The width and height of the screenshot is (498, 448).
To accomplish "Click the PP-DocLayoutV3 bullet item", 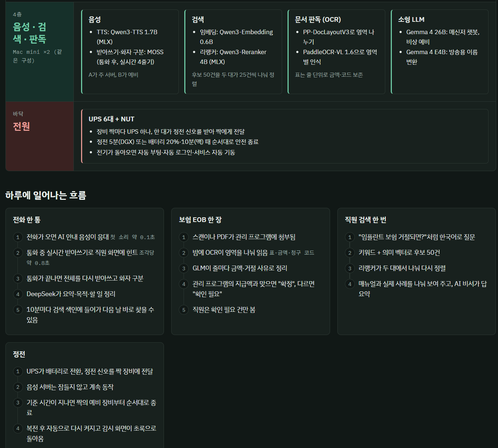I will (x=338, y=37).
